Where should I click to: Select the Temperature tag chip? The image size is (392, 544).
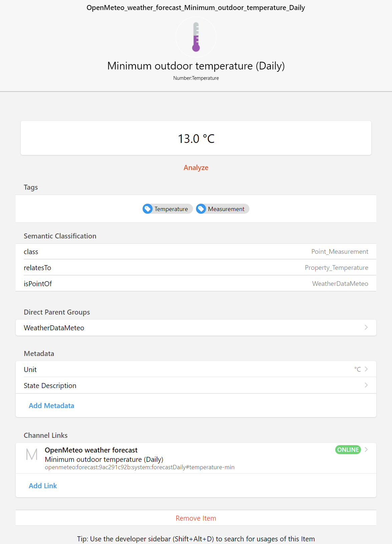point(171,209)
